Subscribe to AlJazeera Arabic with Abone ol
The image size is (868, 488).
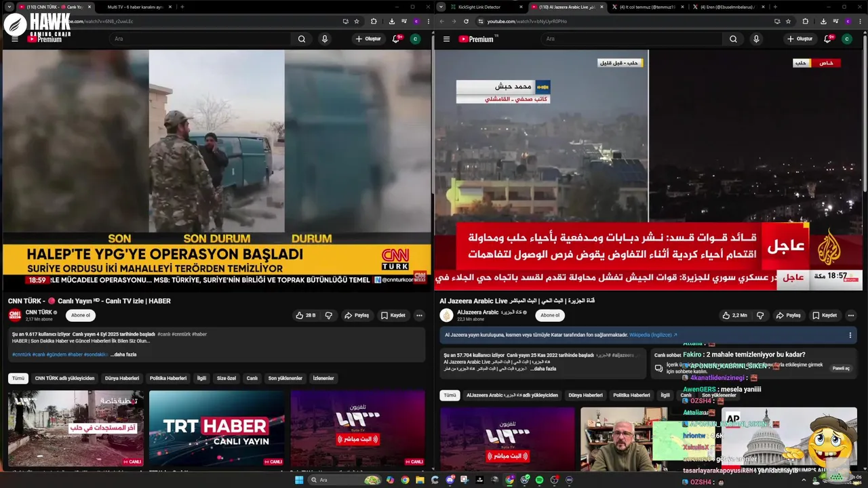[550, 315]
